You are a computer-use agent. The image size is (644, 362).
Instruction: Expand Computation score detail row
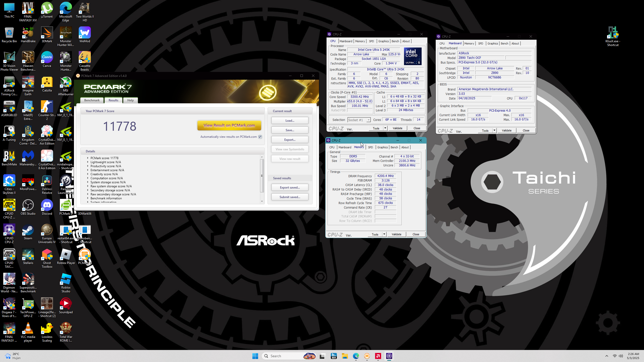click(x=88, y=178)
